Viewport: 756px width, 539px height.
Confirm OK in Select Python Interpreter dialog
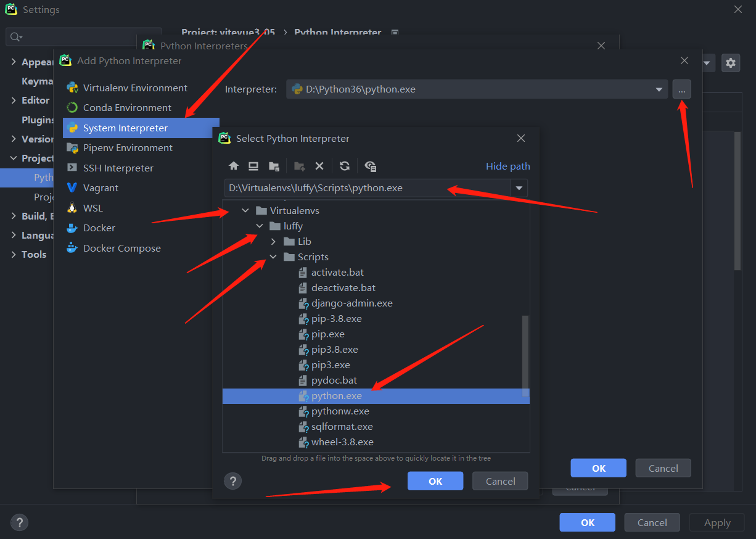(x=435, y=481)
